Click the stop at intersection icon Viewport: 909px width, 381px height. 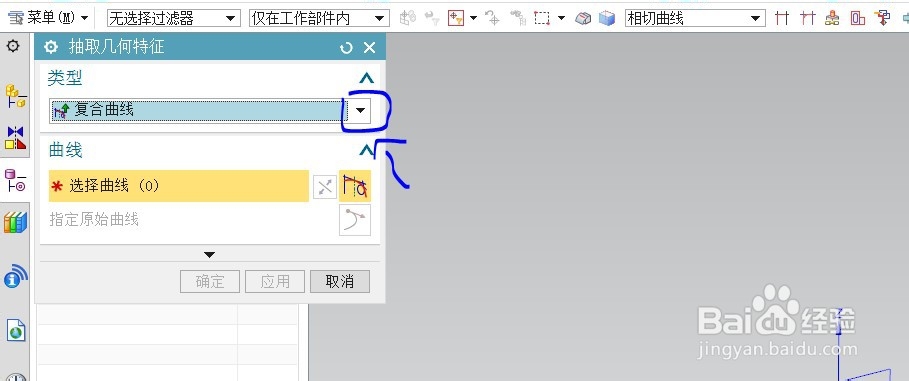click(782, 19)
